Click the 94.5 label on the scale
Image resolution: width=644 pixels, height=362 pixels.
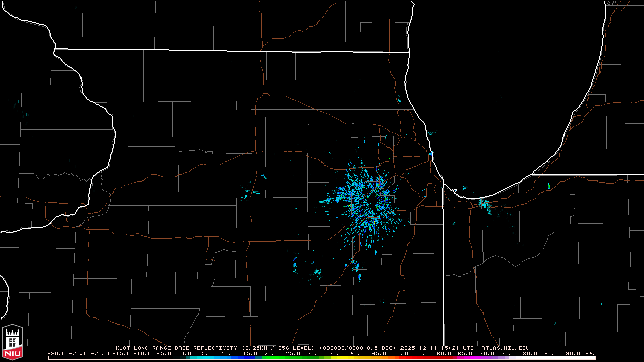pos(591,354)
